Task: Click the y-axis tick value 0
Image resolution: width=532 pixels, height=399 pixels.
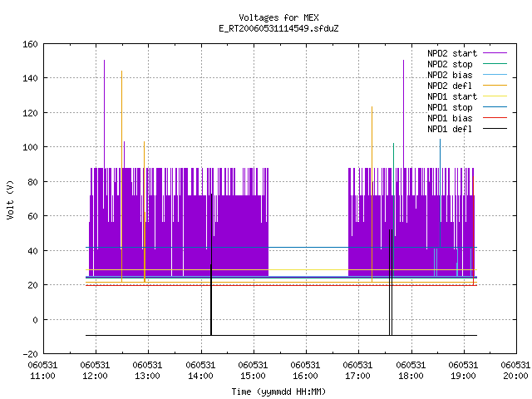Action: tap(35, 319)
